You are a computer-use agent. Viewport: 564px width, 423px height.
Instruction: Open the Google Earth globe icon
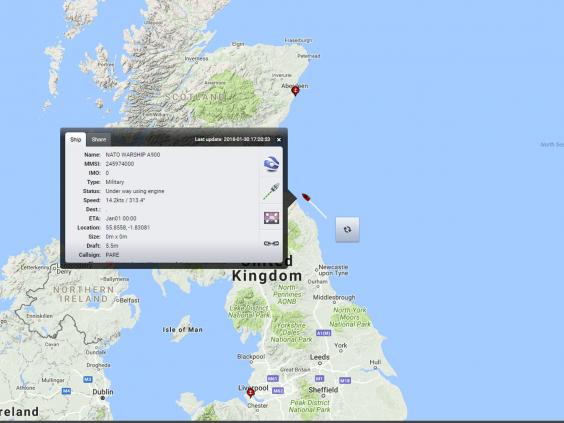(271, 164)
